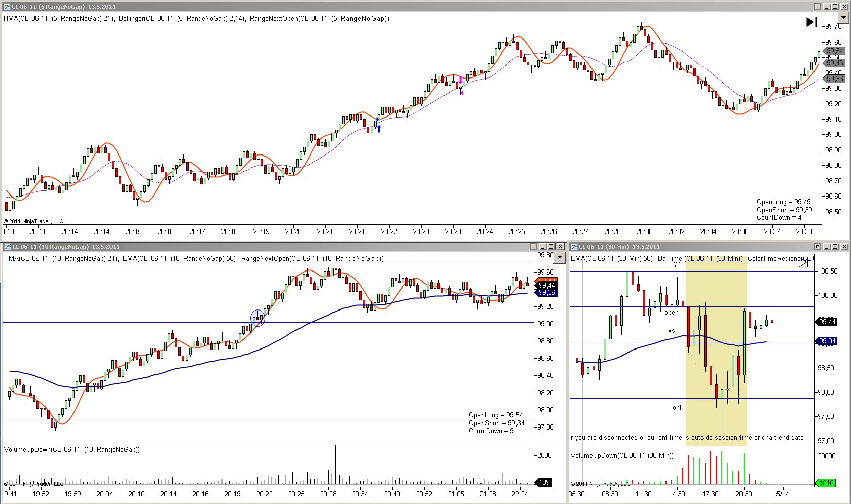Click the 20:38 time label on the 5 Range time axis

tap(804, 231)
